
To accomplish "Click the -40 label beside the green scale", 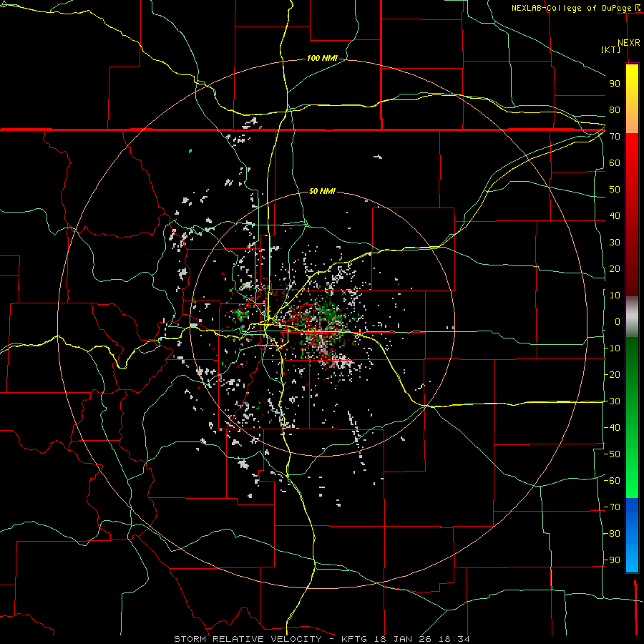I will click(612, 428).
